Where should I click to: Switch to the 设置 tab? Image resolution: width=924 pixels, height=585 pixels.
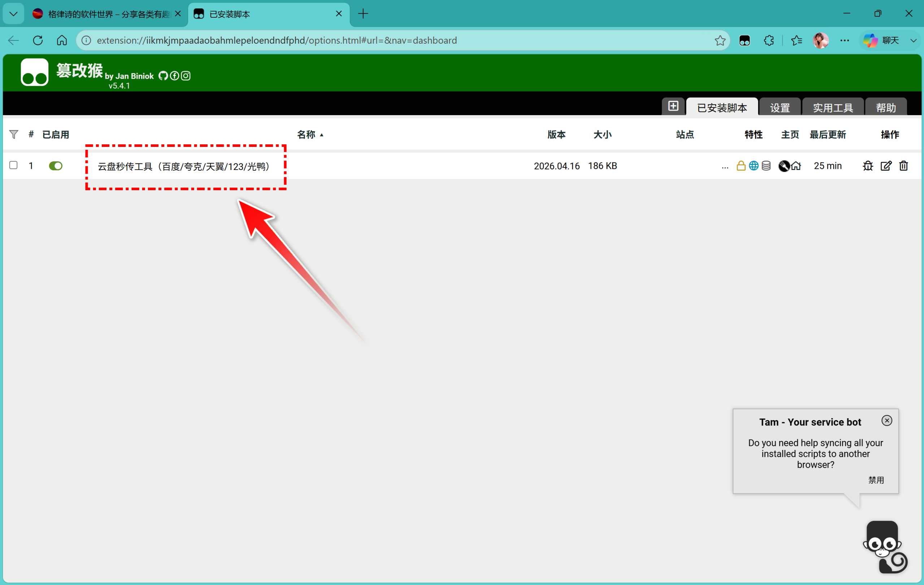[780, 108]
